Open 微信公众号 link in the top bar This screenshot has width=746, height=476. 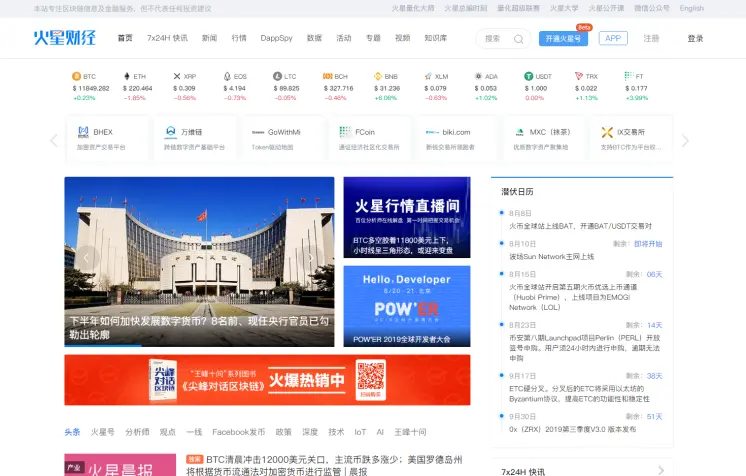point(652,8)
